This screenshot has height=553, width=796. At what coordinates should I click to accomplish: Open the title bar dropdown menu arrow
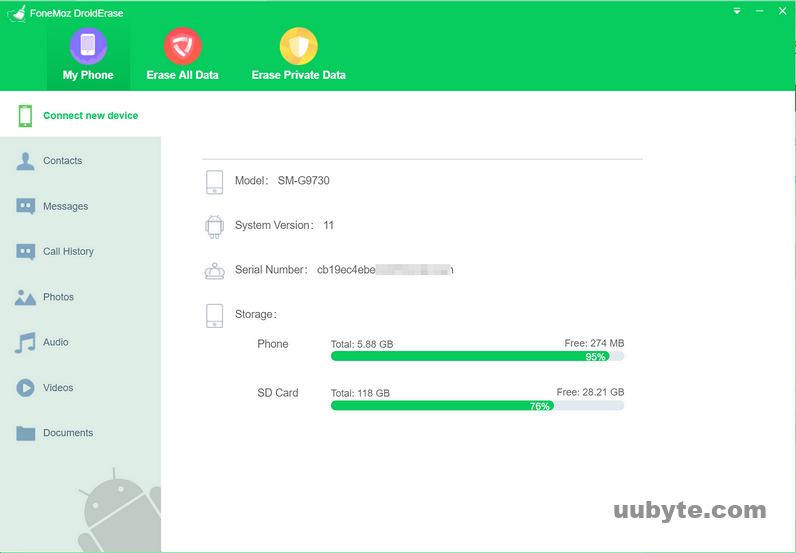[737, 11]
